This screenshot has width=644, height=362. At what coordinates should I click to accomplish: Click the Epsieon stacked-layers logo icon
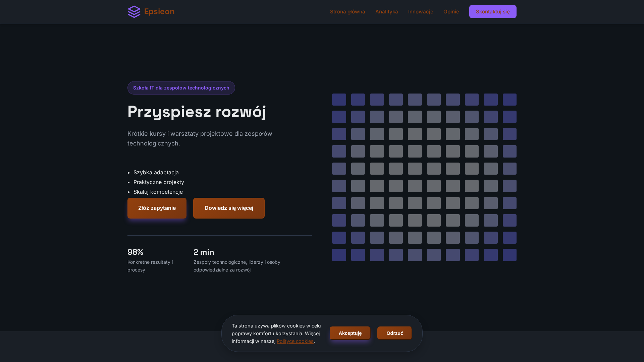(134, 12)
